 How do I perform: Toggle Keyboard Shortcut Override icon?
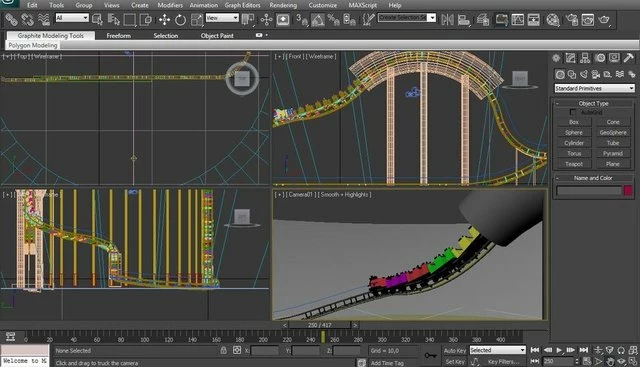(x=283, y=19)
